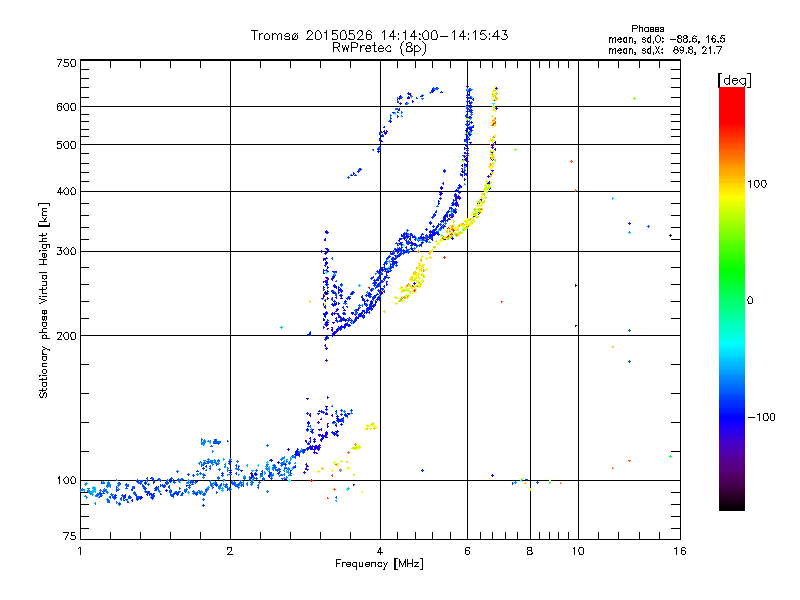Select the "mean, sd,O: -88.6, 16.5" line
Screen dimensions: 800x600
pos(667,39)
